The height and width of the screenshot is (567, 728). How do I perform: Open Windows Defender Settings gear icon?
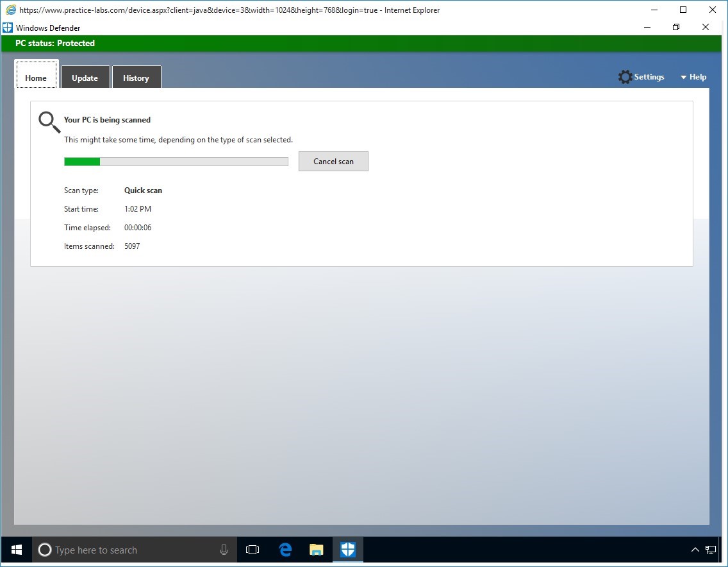pyautogui.click(x=625, y=77)
